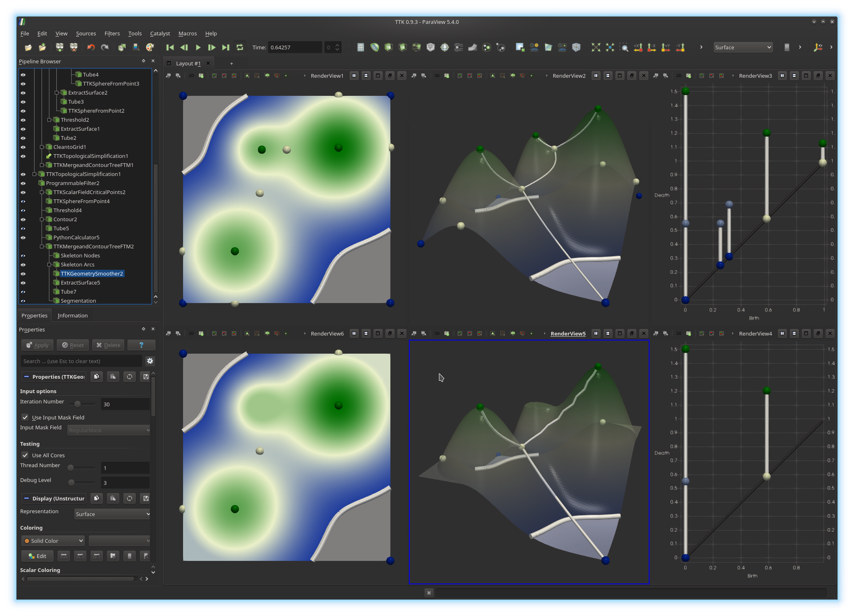
Task: Switch to the Information tab
Action: click(x=72, y=315)
